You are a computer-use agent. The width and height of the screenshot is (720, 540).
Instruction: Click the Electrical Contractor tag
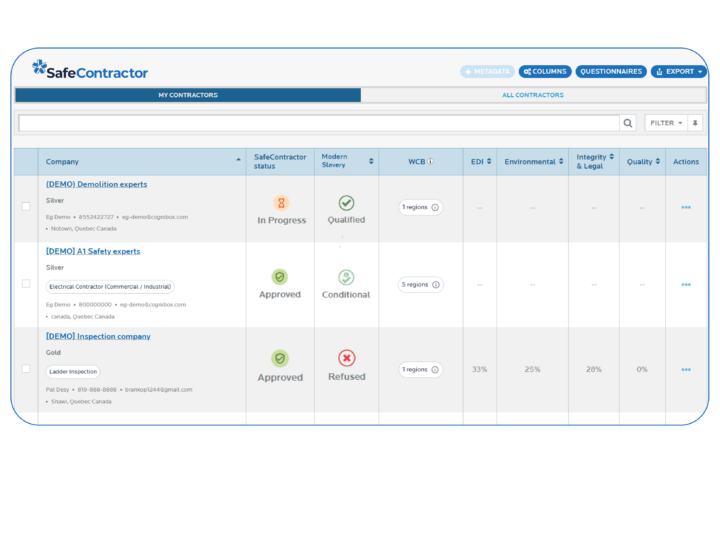coord(110,287)
